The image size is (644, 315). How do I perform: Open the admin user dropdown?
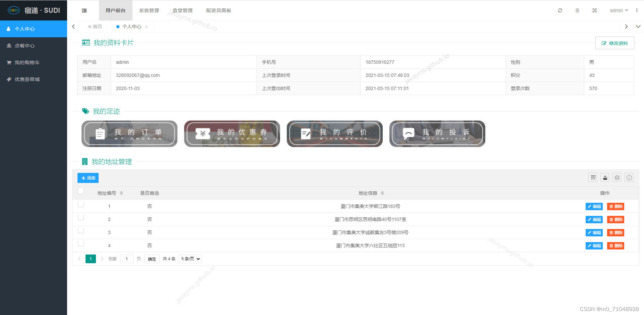coord(619,10)
